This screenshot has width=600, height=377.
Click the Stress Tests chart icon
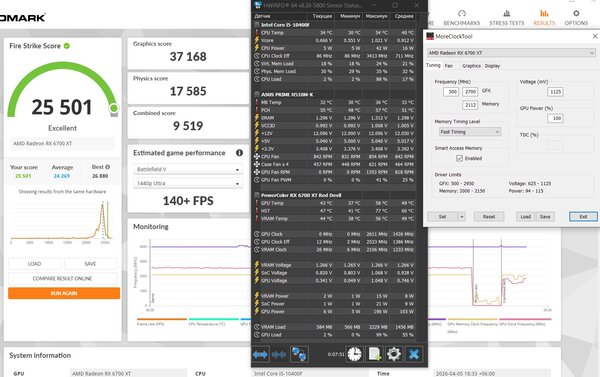pyautogui.click(x=507, y=13)
